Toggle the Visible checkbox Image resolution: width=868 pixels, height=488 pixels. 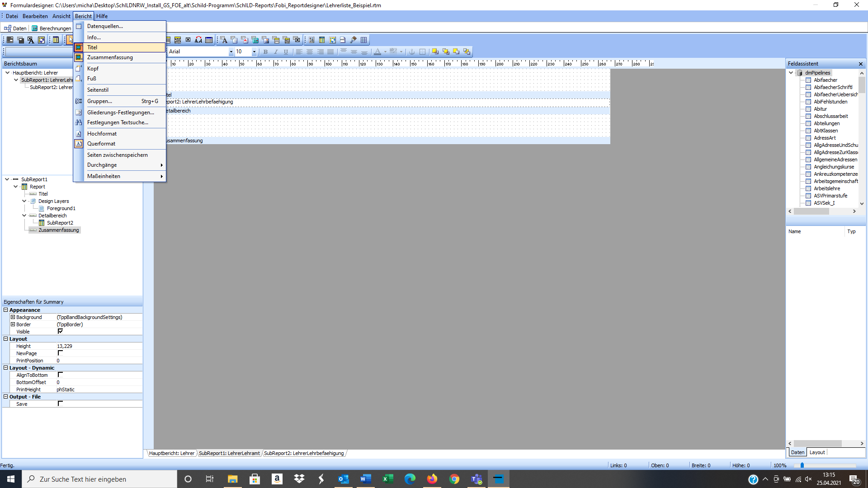60,331
